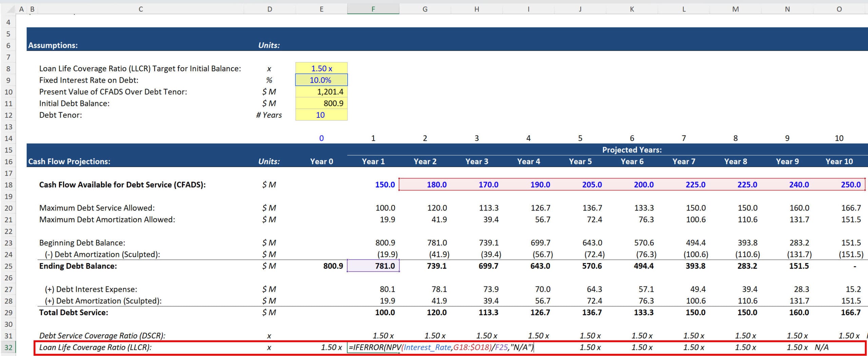This screenshot has height=356, width=868.
Task: Select row 18 by clicking its row header
Action: [x=9, y=185]
